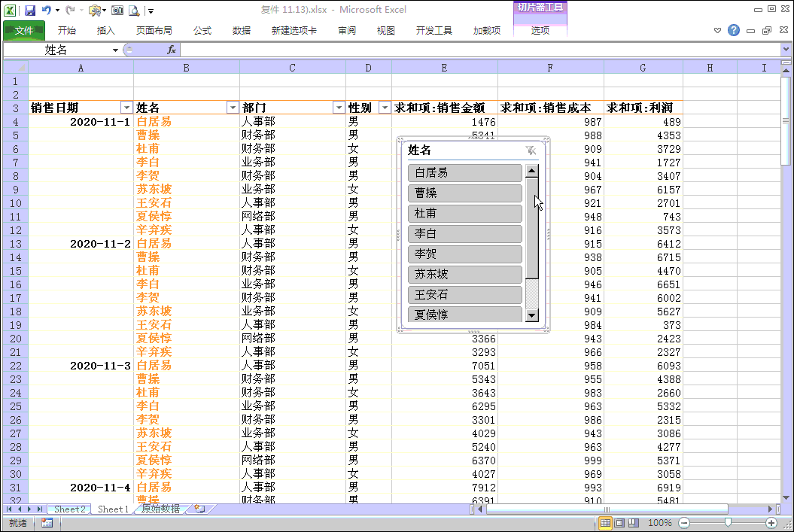Click the fx insert function icon

[x=171, y=50]
